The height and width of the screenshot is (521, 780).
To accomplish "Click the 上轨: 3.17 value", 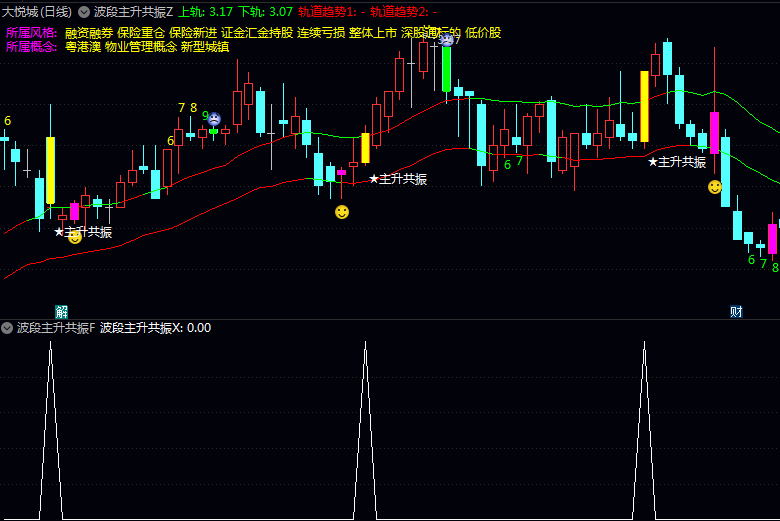I will [x=205, y=12].
